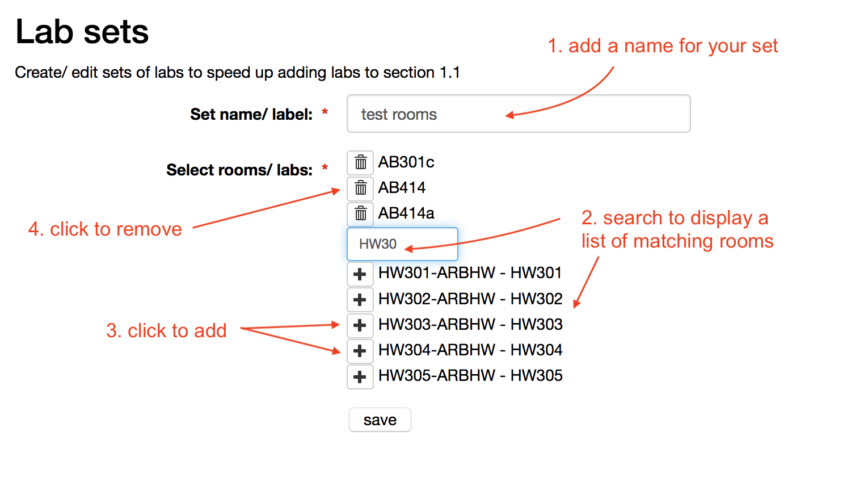Add HW301 using its plus icon
Viewport: 868px width, 478px height.
pyautogui.click(x=360, y=274)
